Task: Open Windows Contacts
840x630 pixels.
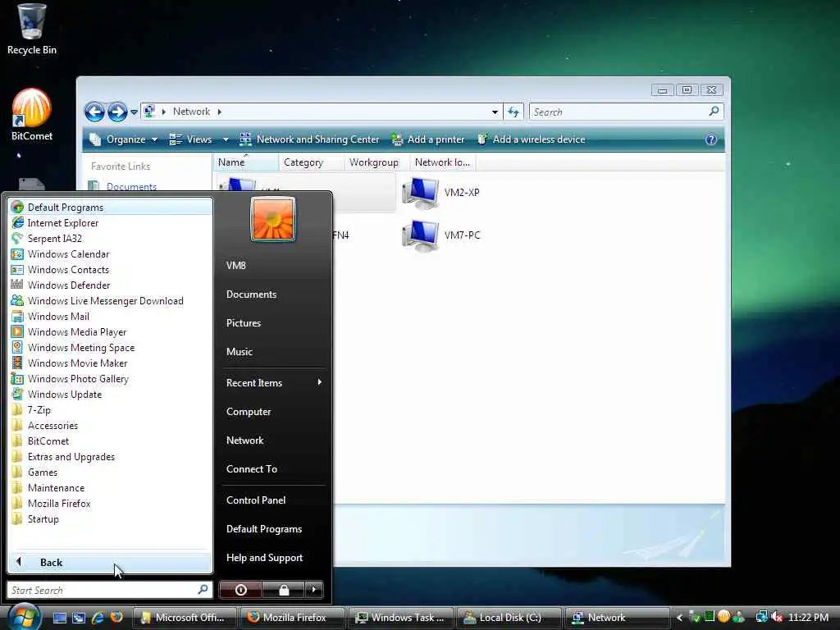Action: pos(111,269)
